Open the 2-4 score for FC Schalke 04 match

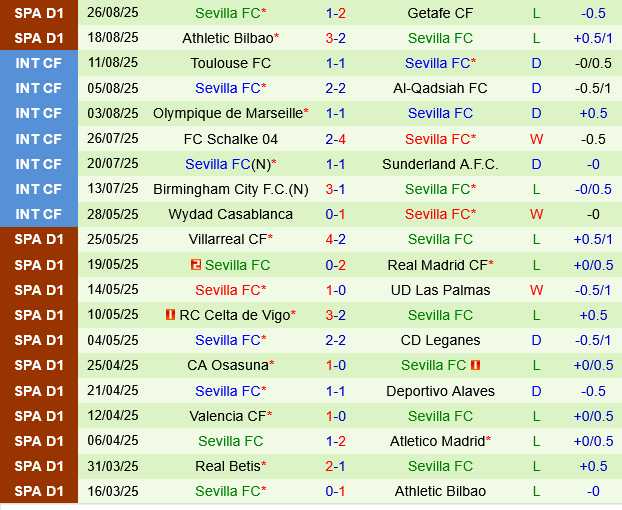pos(336,139)
